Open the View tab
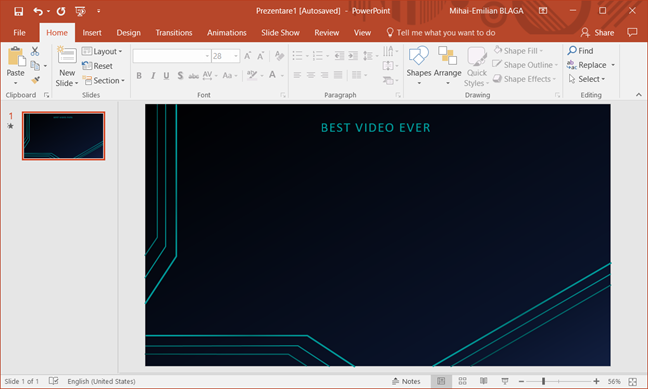648x389 pixels. 362,33
